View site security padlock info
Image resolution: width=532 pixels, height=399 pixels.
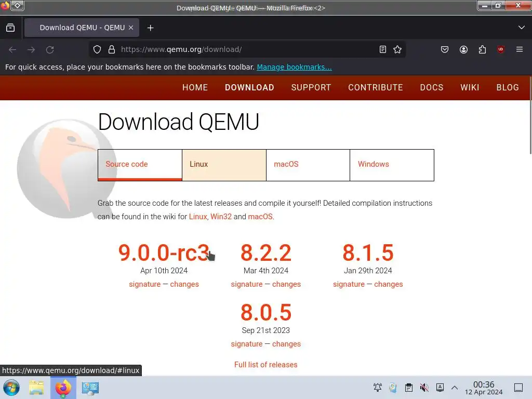point(112,49)
